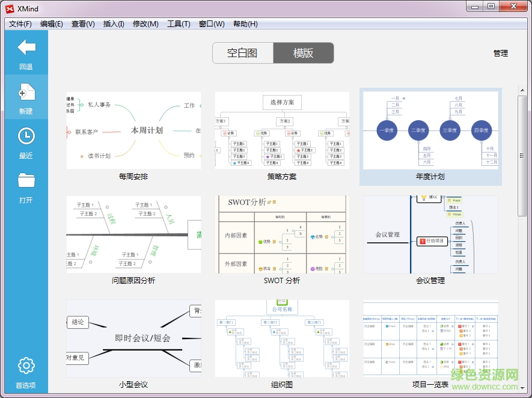Select the 会议管理 template

point(430,233)
